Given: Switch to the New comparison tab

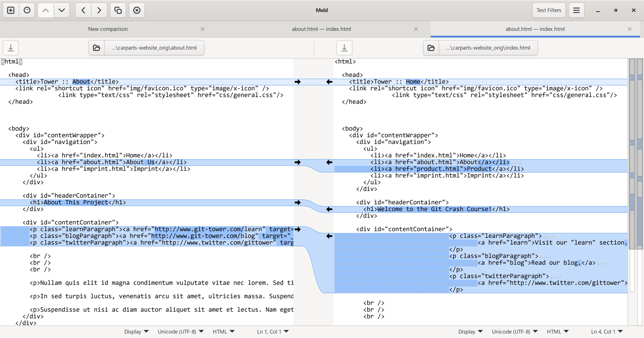Looking at the screenshot, I should (x=108, y=29).
